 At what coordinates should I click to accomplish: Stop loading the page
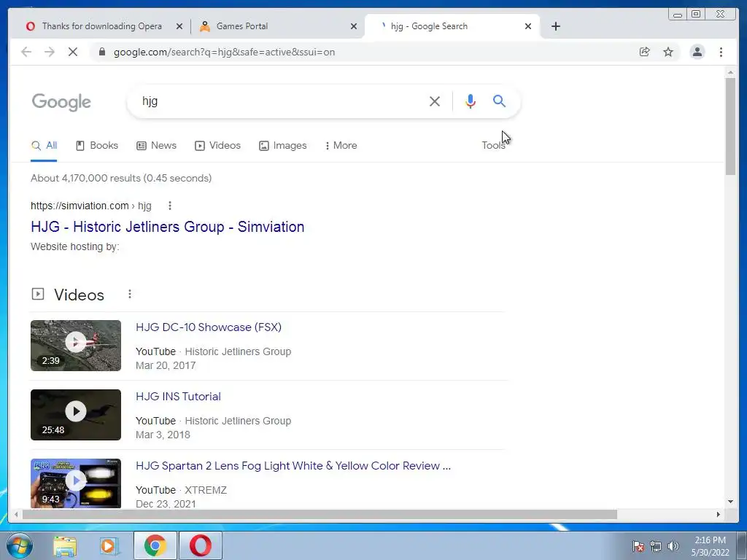[x=73, y=52]
